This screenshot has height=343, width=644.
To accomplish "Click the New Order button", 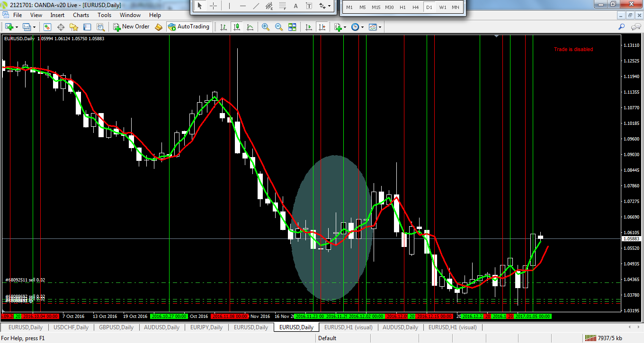I will (x=132, y=27).
